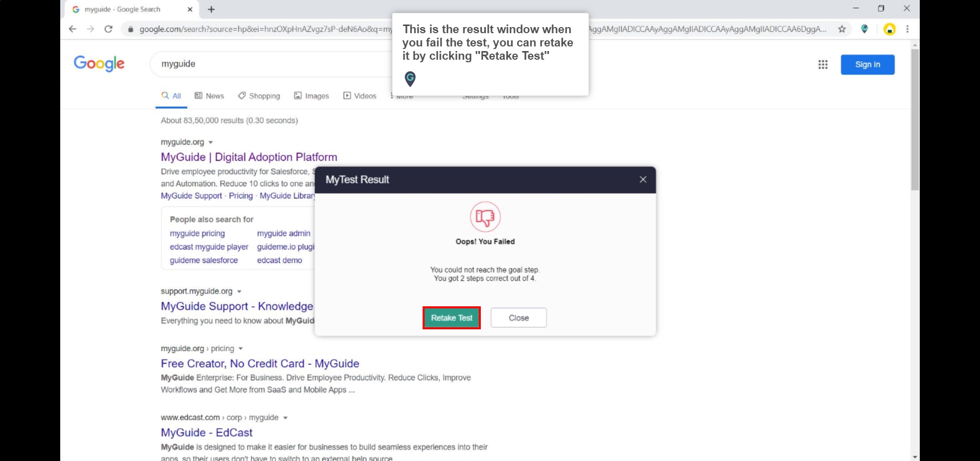Open a new browser tab
The image size is (980, 461).
[x=211, y=9]
